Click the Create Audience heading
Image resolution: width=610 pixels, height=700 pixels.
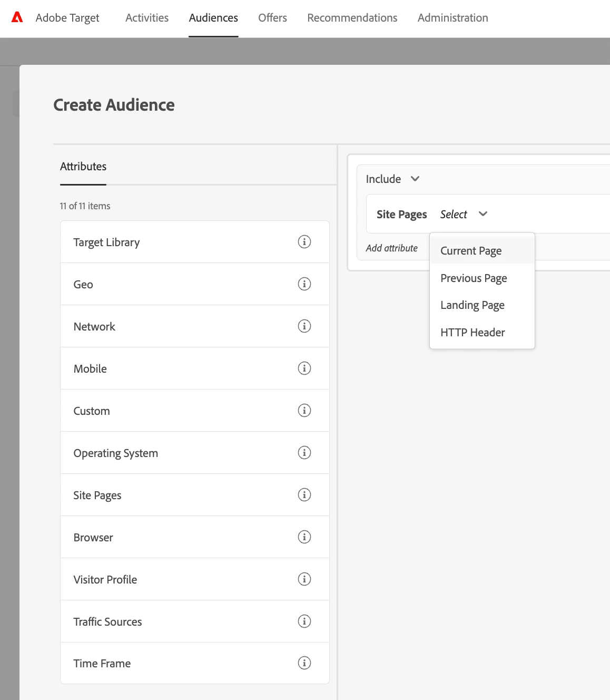click(114, 105)
